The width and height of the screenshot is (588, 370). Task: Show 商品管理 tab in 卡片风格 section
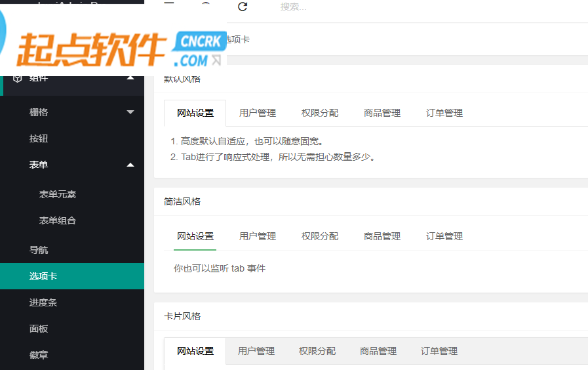tap(378, 351)
